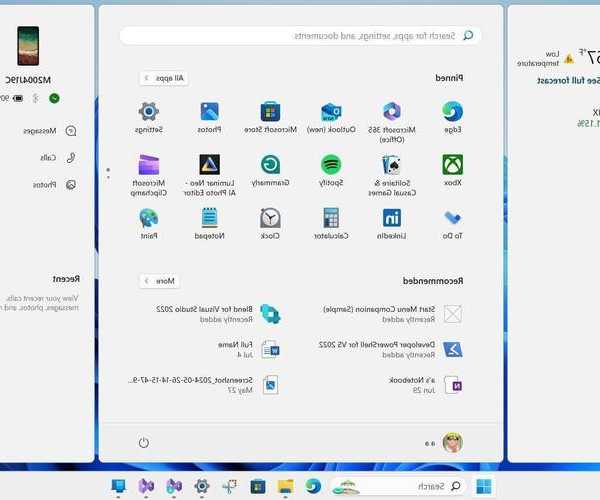The width and height of the screenshot is (600, 500).
Task: Click the taskbar Search box
Action: (x=398, y=486)
